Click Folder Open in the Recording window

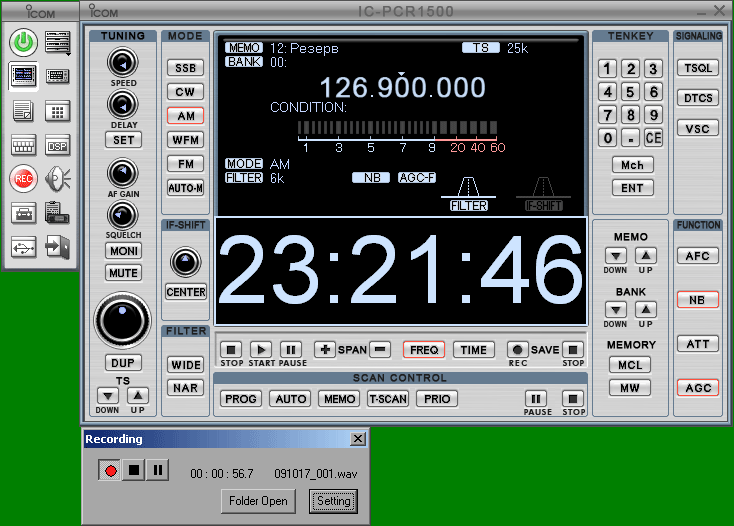pyautogui.click(x=258, y=501)
